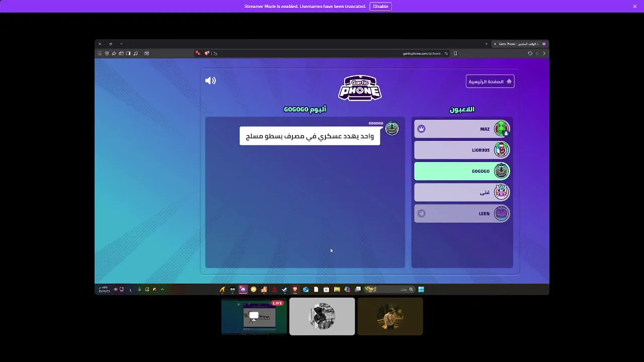This screenshot has width=644, height=362.
Task: Click taskbar microphone tray icon
Action: point(139,289)
